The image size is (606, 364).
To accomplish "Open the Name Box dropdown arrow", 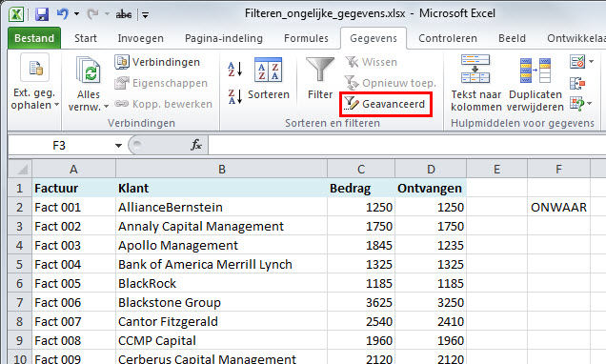I will coord(118,146).
